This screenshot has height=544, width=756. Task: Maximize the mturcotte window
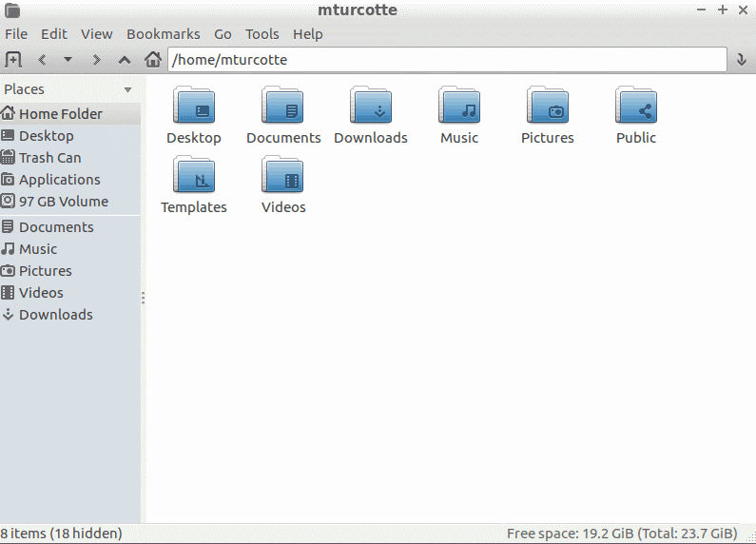tap(723, 10)
